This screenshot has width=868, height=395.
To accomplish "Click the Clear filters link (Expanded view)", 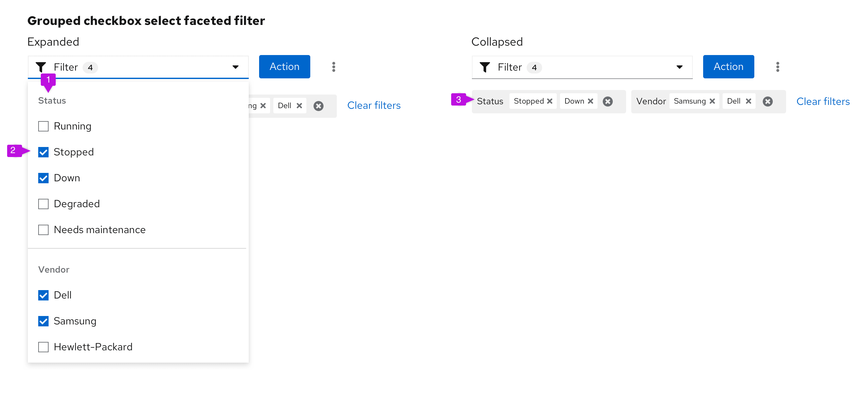I will point(374,105).
